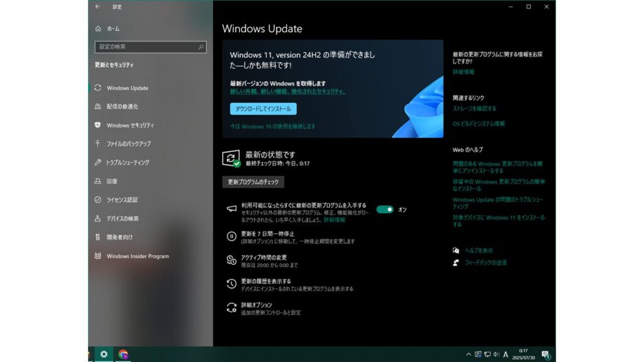Click the IME input mode A indicator
Viewport: 644px width, 362px height.
pos(506,354)
